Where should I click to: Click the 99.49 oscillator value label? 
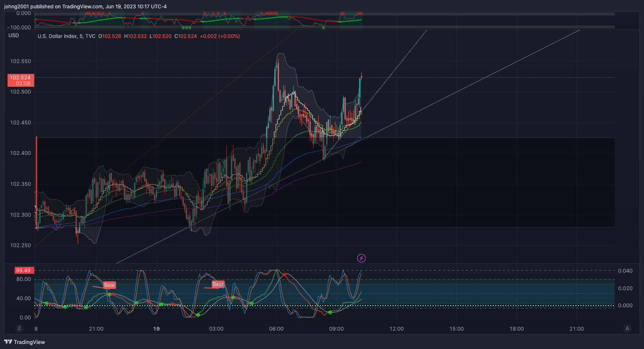pos(23,271)
